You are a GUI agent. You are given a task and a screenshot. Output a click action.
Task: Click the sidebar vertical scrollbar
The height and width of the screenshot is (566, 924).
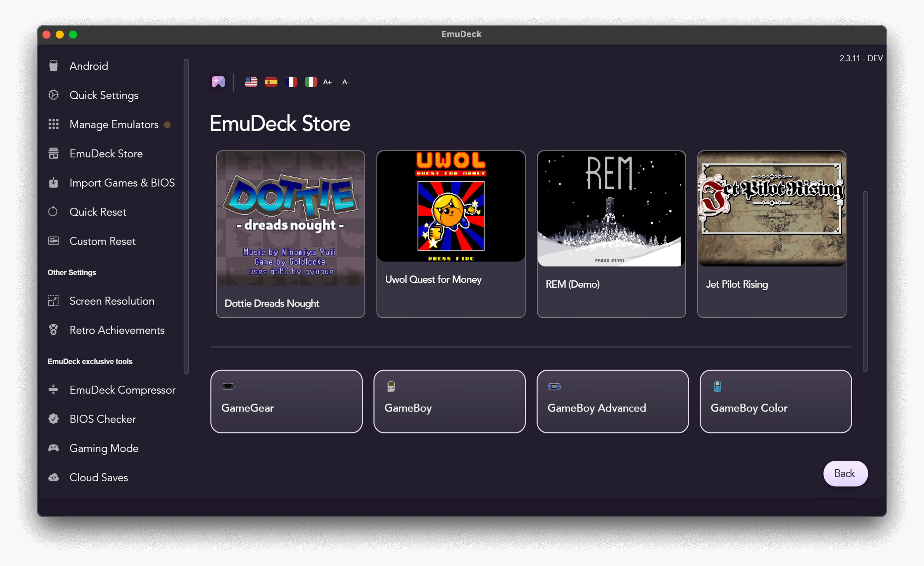pyautogui.click(x=187, y=217)
